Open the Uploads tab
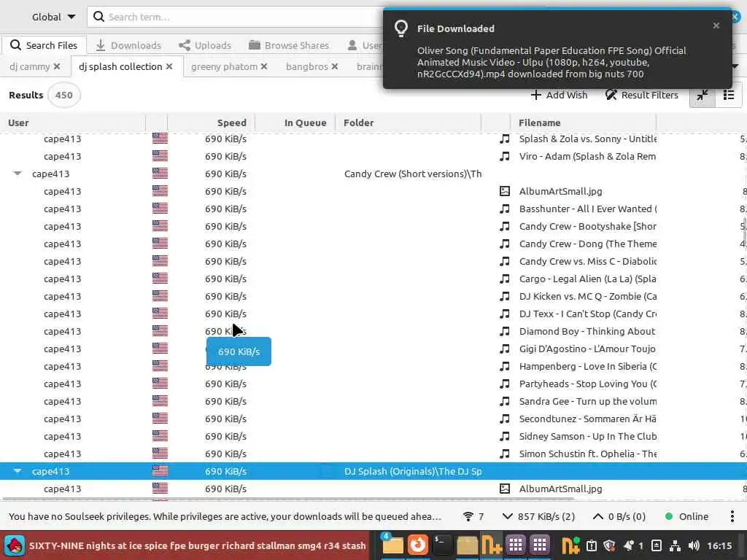Screen dimensions: 747x560 point(205,45)
